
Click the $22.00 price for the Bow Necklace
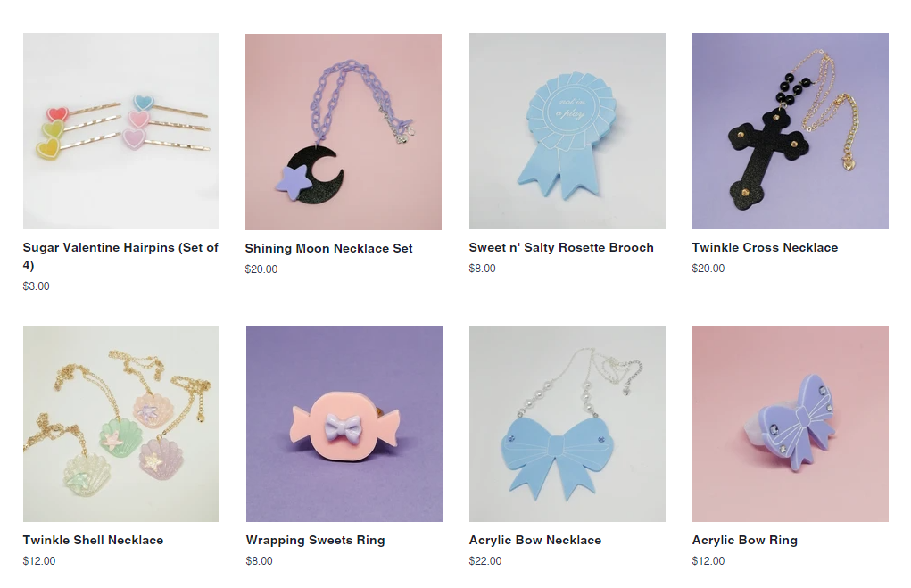(x=485, y=561)
